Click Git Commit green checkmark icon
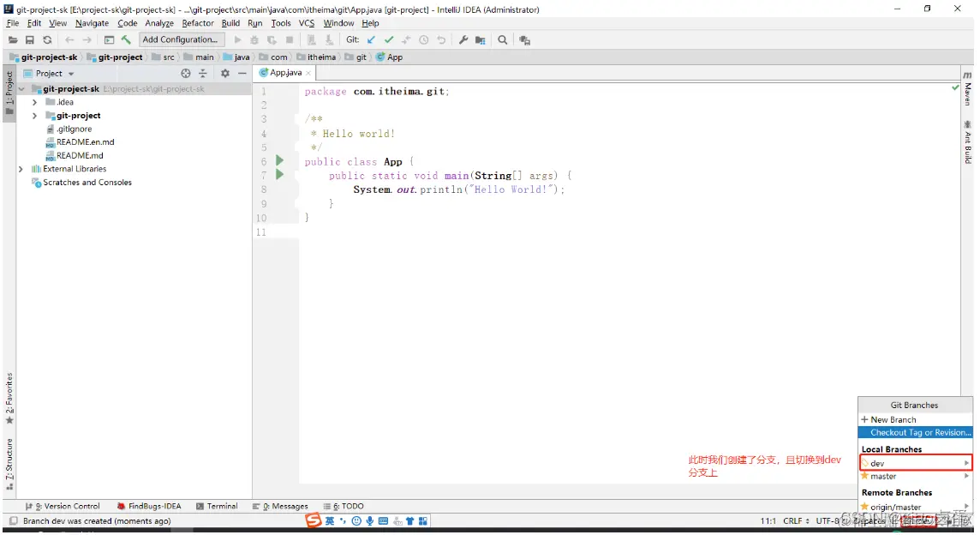980x535 pixels. [389, 40]
